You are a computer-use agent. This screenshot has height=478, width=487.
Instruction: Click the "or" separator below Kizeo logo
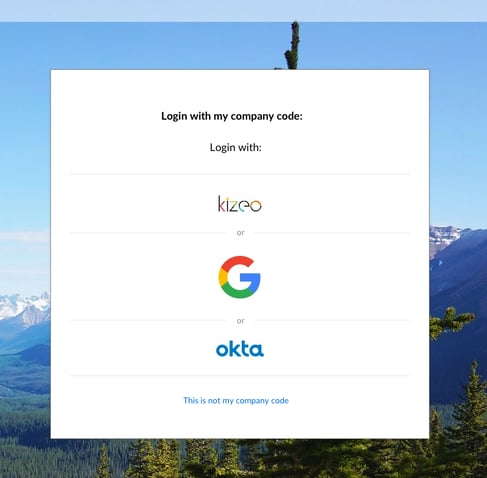pyautogui.click(x=240, y=232)
